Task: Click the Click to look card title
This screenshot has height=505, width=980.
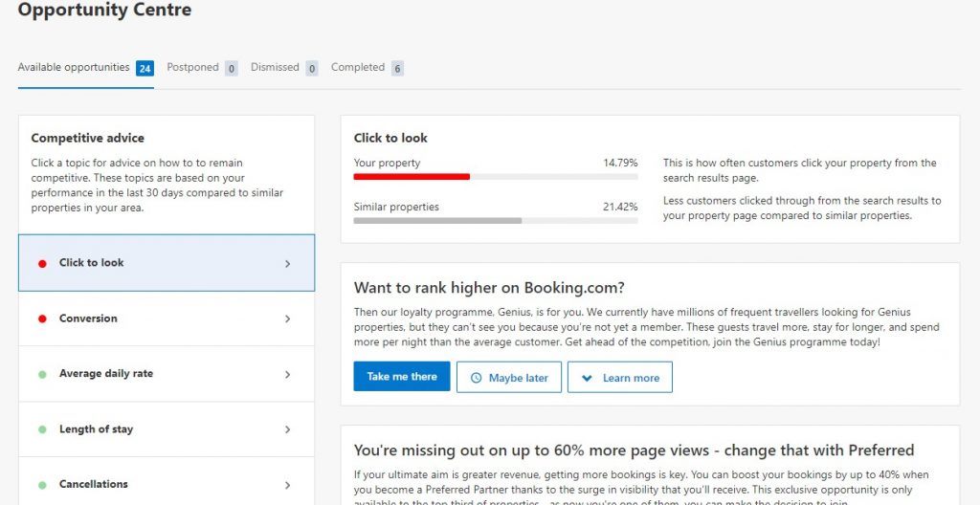Action: (x=390, y=138)
